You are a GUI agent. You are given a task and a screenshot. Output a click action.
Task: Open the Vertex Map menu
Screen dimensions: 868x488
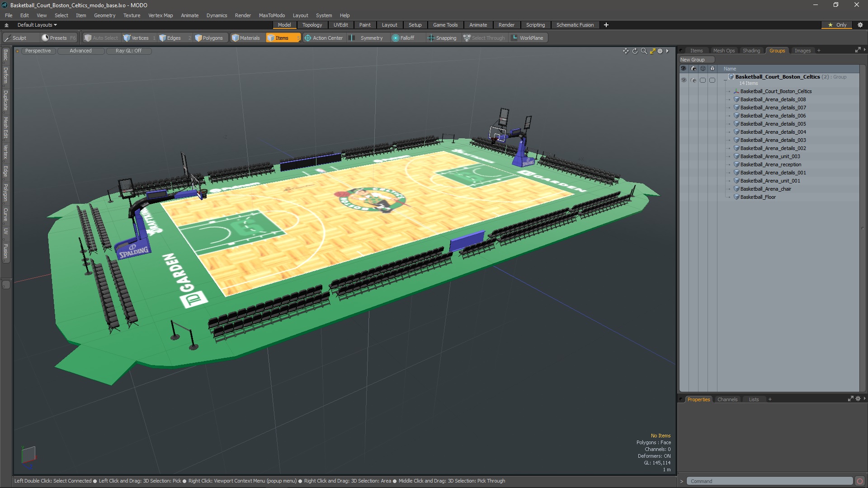coord(160,15)
